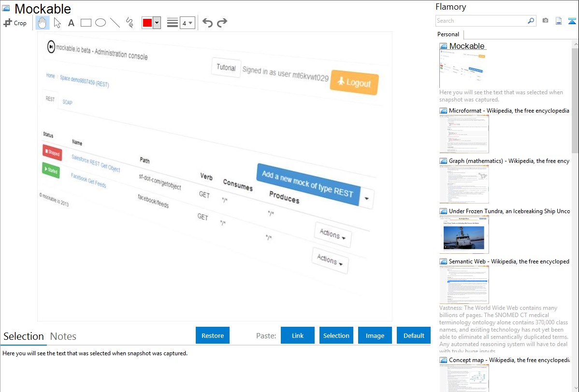Viewport: 579px width, 392px height.
Task: Select the icebreaking ship thumbnail
Action: 464,234
